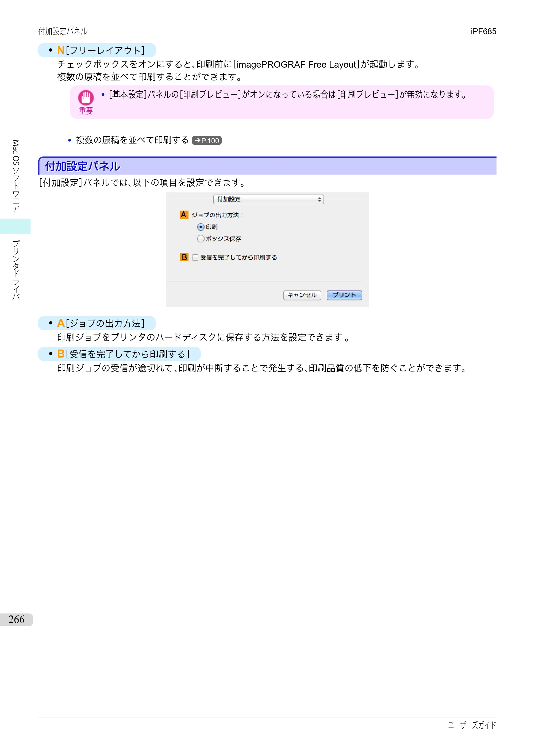Image resolution: width=535 pixels, height=756 pixels.
Task: Click the ジョブの出力方法: label
Action: (x=217, y=215)
